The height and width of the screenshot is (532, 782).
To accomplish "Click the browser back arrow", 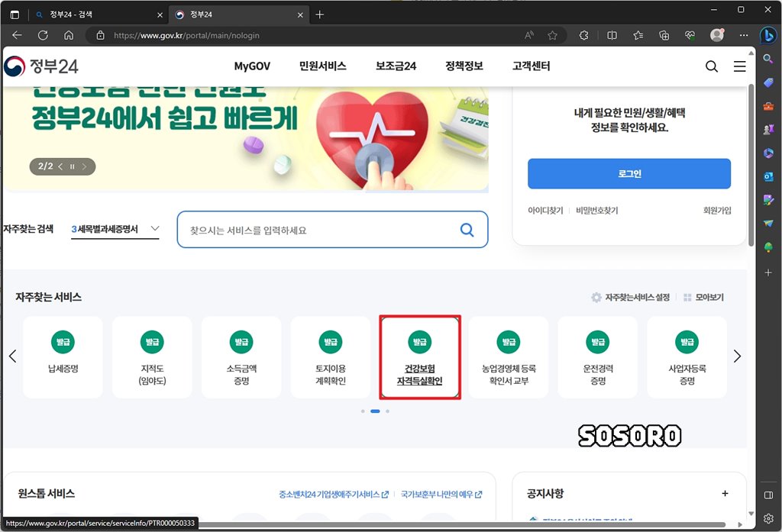I will tap(17, 35).
